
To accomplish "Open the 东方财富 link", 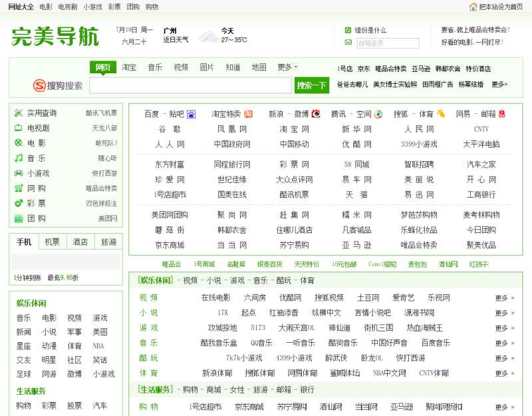I will tap(170, 164).
